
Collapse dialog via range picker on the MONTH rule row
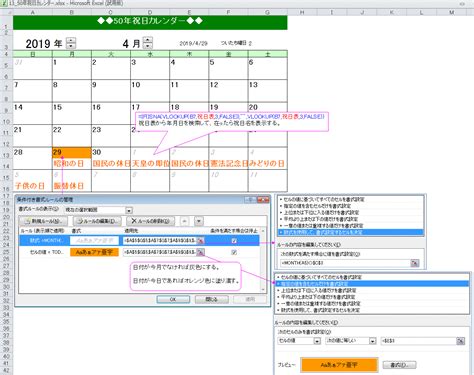click(200, 240)
